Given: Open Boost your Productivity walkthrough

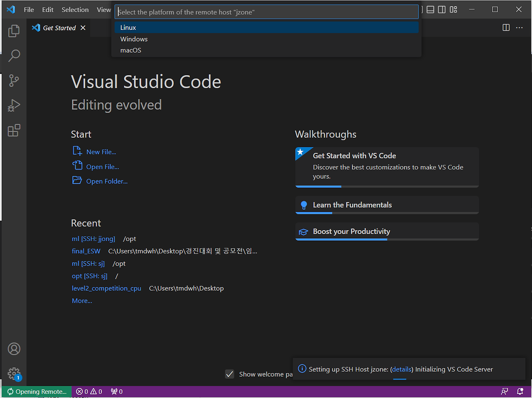Looking at the screenshot, I should pyautogui.click(x=387, y=232).
